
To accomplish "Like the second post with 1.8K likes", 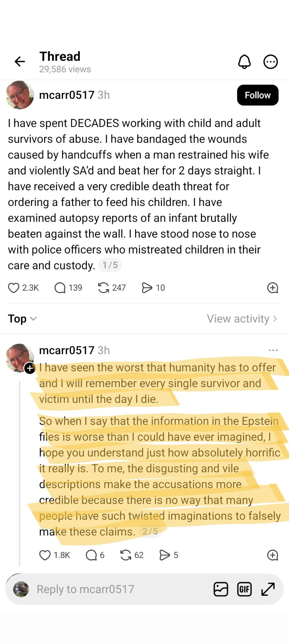I will pos(45,555).
